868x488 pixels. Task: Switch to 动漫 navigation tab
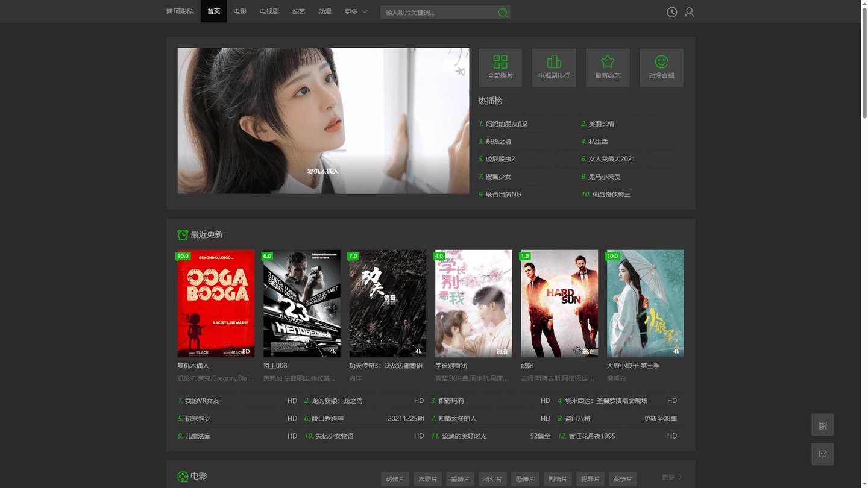tap(325, 11)
